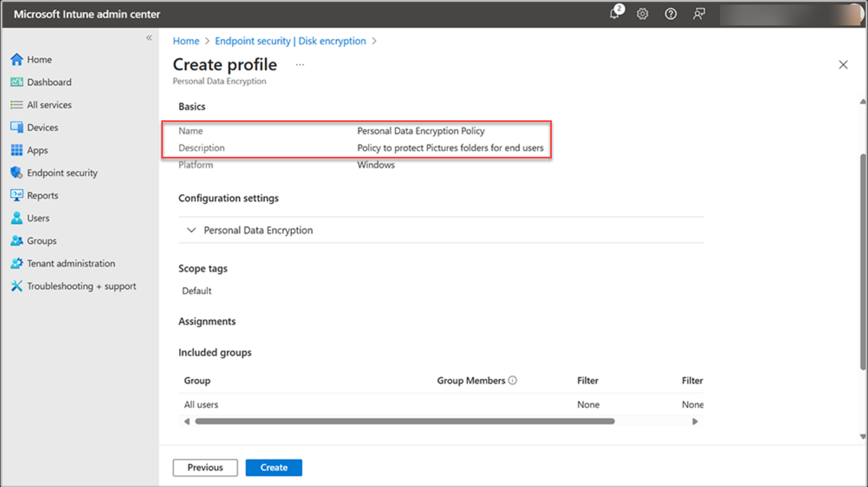
Task: Open the help question mark icon
Action: click(670, 14)
